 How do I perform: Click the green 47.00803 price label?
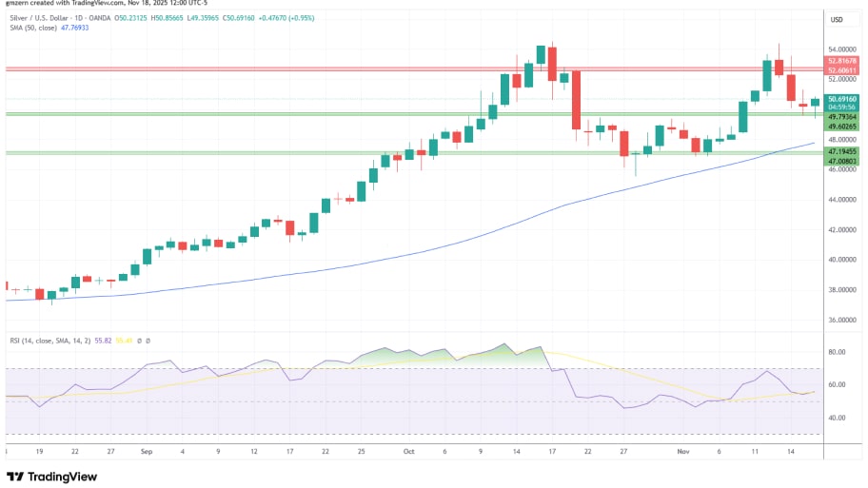tap(842, 162)
